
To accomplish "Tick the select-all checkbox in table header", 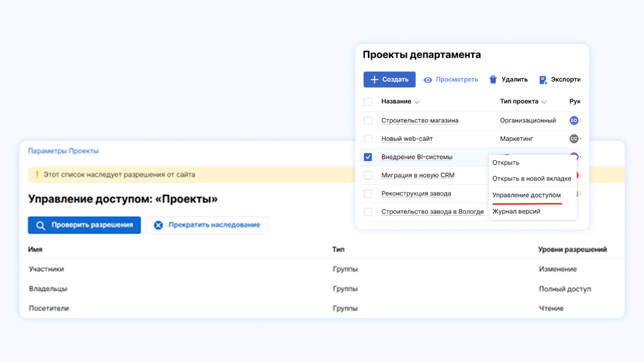I will 368,102.
